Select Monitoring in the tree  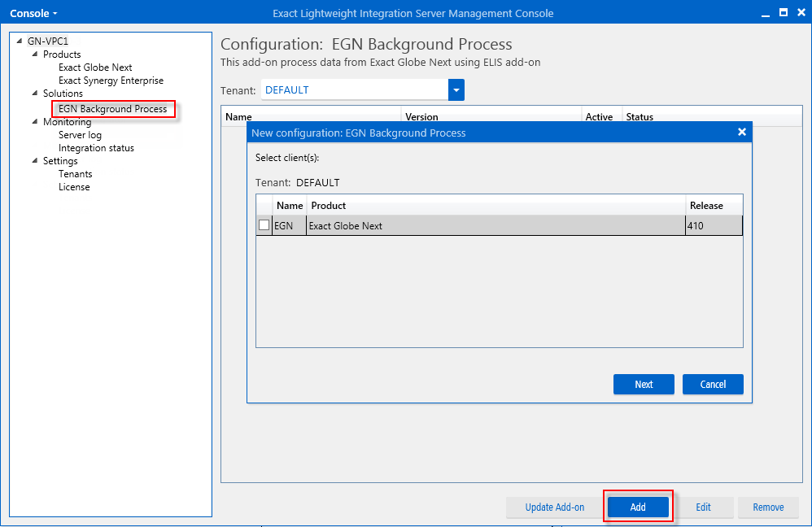pyautogui.click(x=68, y=122)
